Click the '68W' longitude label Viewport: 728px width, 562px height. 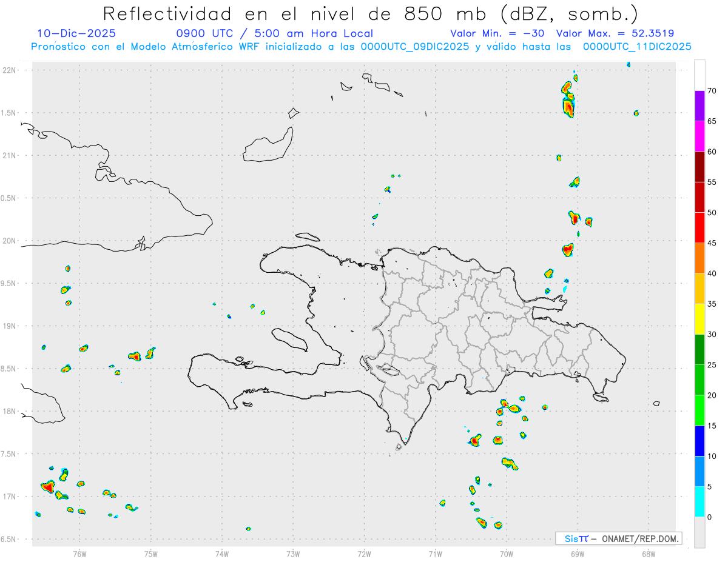649,554
